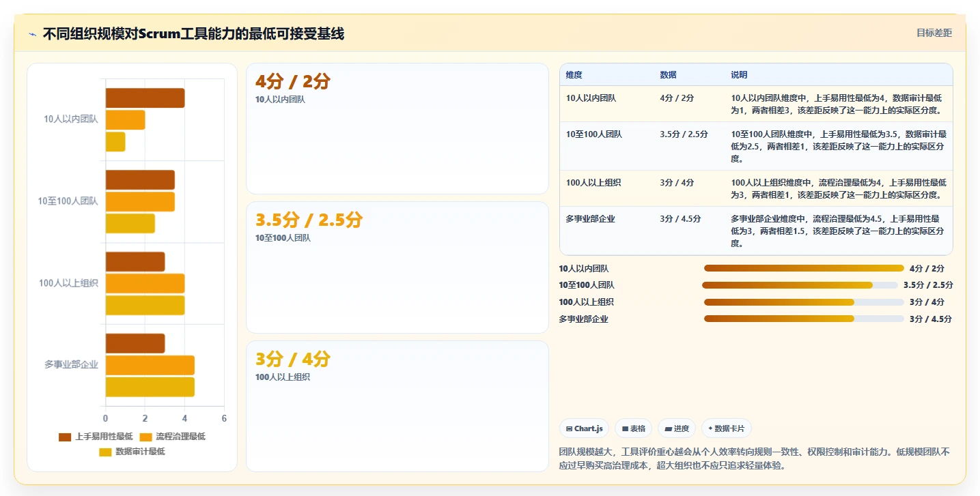Click the 表格 tag pill

click(633, 428)
